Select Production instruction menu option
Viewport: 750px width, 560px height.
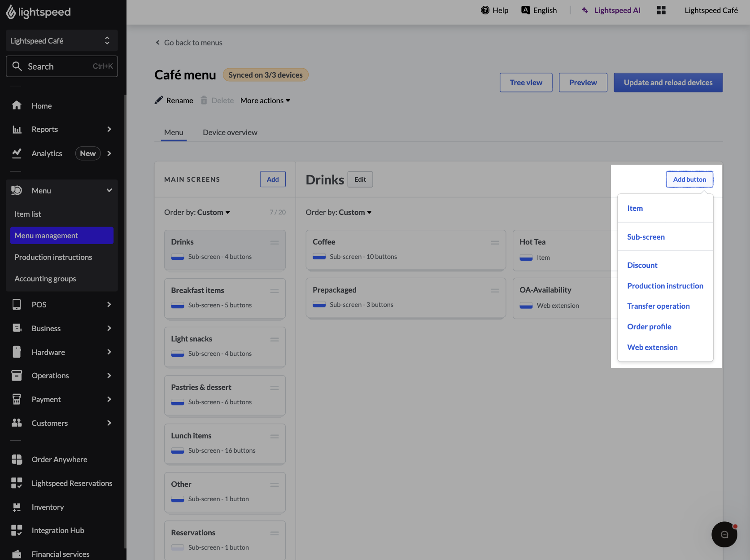pos(665,286)
